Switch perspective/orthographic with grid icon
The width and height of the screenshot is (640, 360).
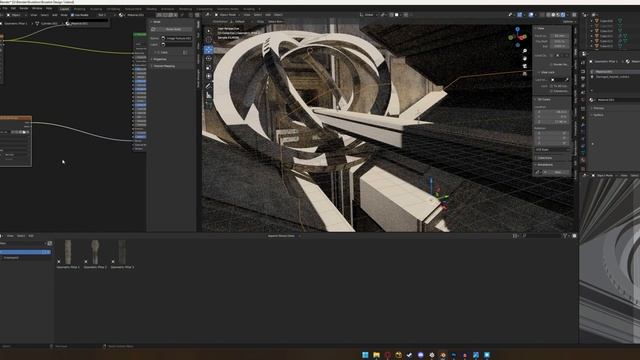(x=525, y=73)
